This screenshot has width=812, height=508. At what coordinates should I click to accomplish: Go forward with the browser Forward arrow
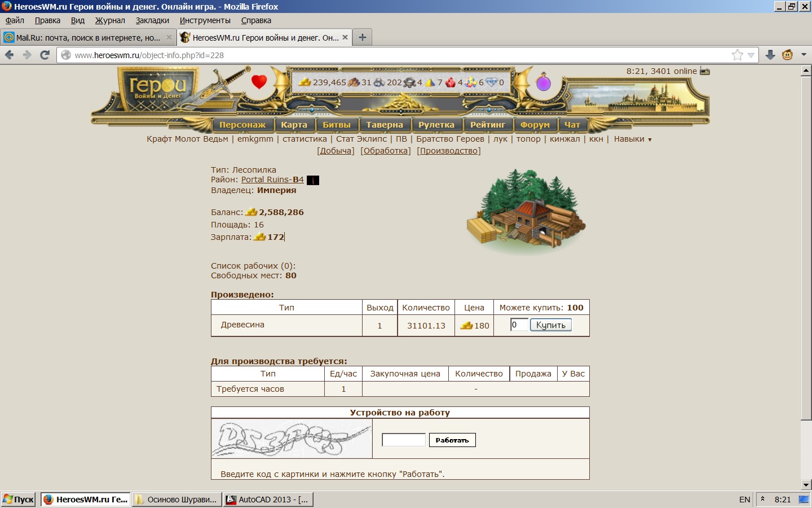[27, 55]
